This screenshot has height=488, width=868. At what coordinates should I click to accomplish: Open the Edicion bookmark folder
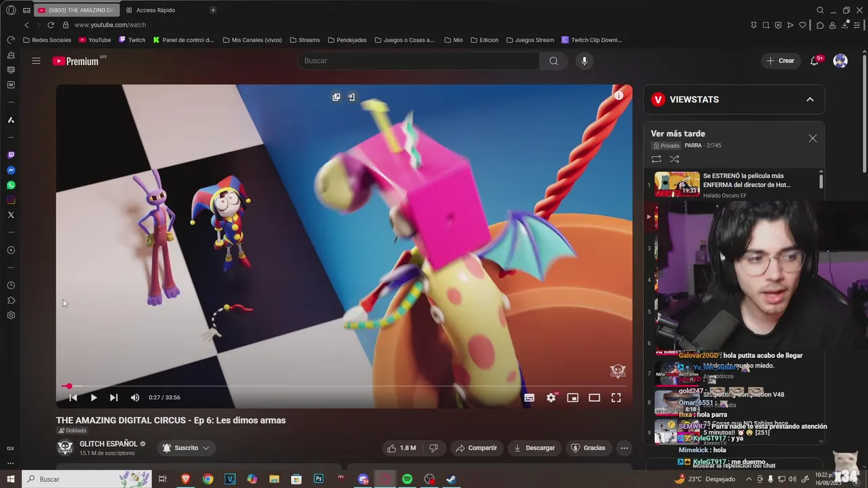(484, 40)
